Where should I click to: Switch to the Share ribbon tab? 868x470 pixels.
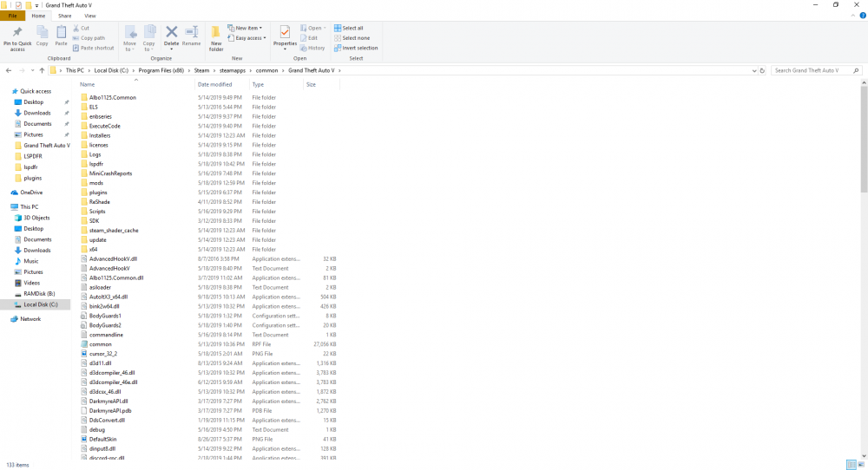click(65, 16)
